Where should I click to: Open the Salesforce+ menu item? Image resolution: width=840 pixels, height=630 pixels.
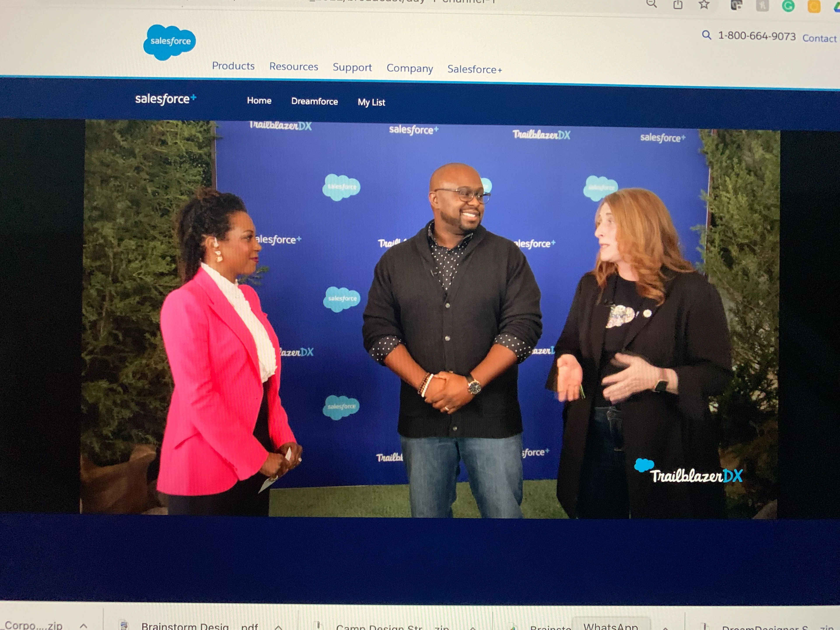pyautogui.click(x=475, y=69)
